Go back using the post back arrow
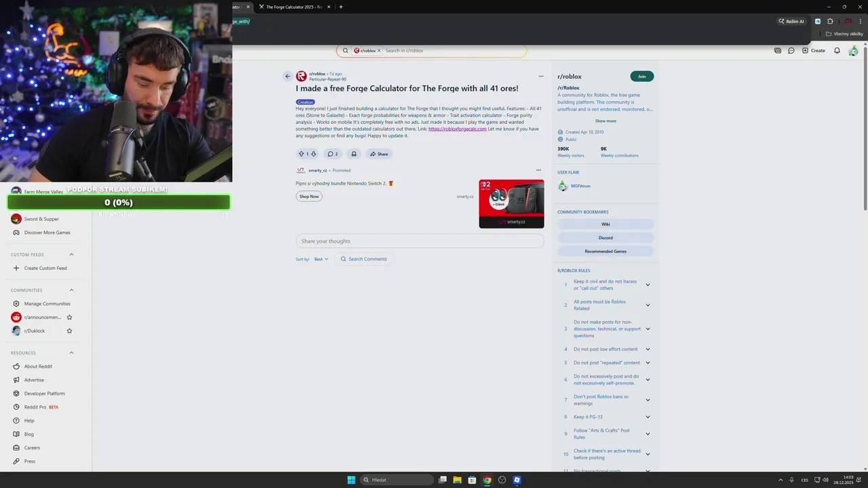This screenshot has width=868, height=488. coord(288,77)
